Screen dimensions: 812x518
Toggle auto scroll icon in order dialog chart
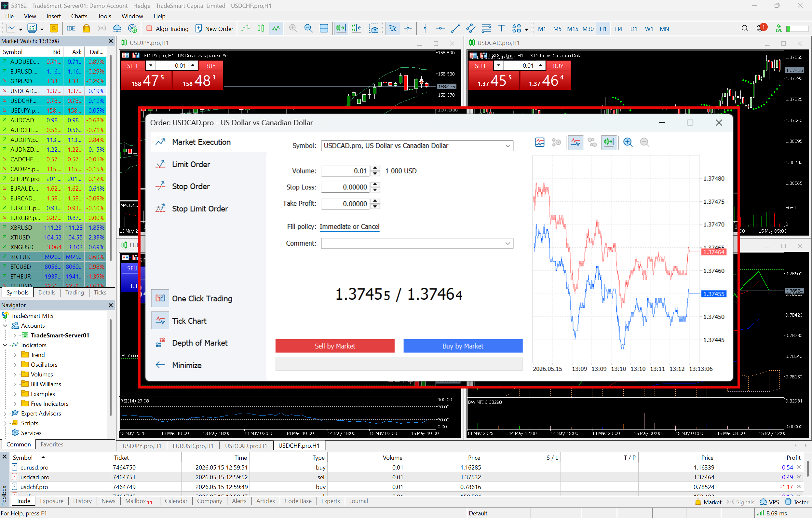(x=609, y=142)
